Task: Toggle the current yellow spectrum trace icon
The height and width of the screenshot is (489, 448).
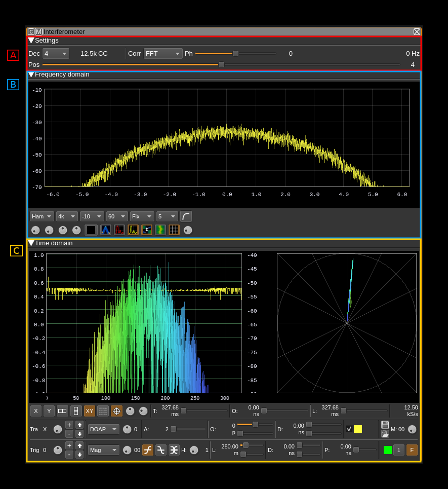Action: 133,230
